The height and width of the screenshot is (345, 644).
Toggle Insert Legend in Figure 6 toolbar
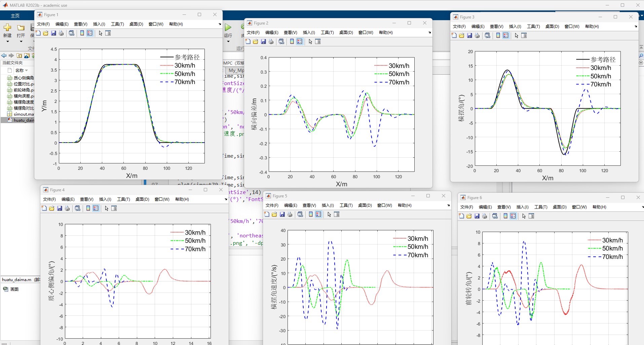point(513,216)
